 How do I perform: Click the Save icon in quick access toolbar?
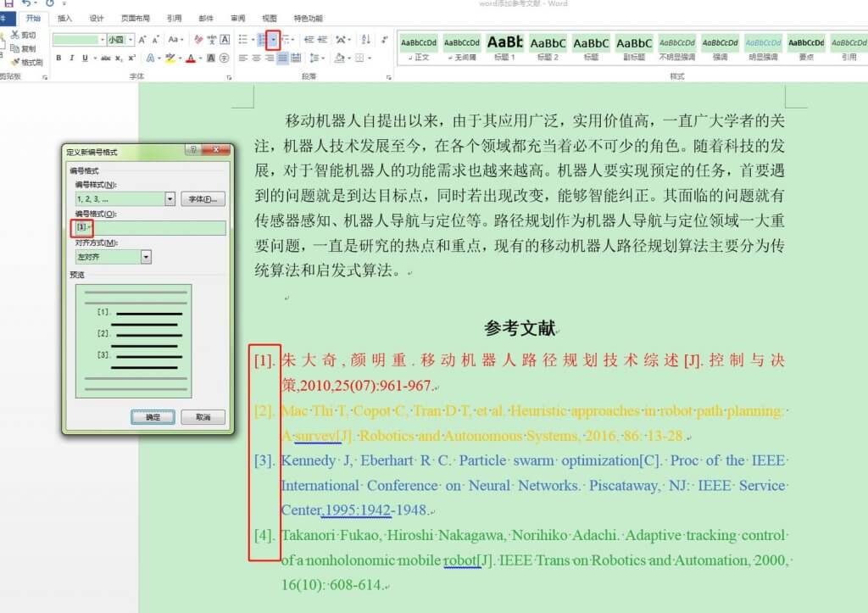click(x=8, y=4)
